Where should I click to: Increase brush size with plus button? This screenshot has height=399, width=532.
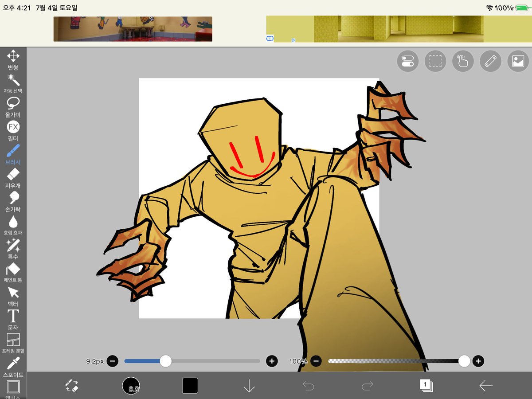(272, 361)
